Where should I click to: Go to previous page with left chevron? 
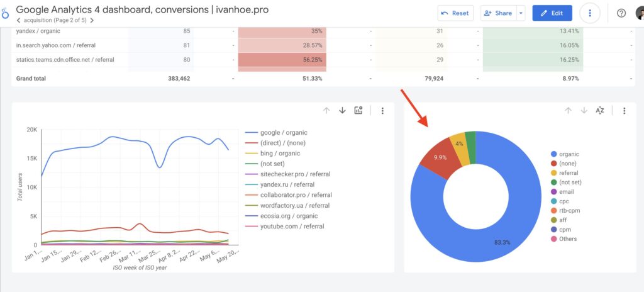tap(19, 20)
